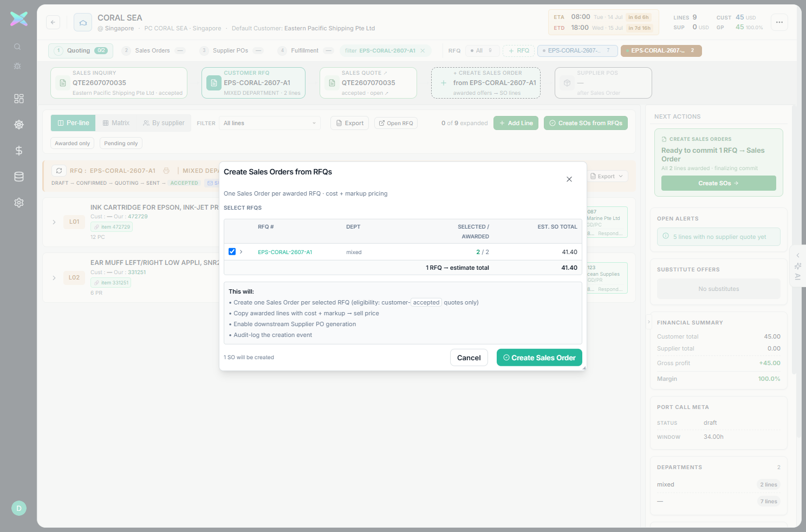Click the L01 line badge
This screenshot has width=806, height=532.
(74, 222)
